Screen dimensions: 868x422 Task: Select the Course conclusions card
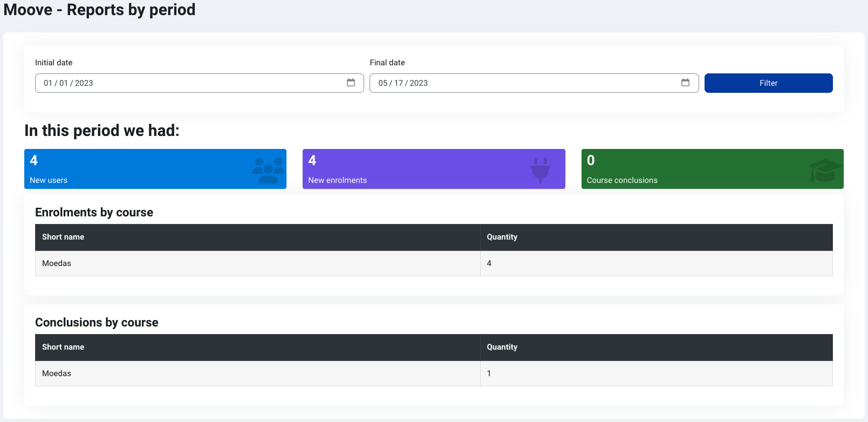point(712,169)
